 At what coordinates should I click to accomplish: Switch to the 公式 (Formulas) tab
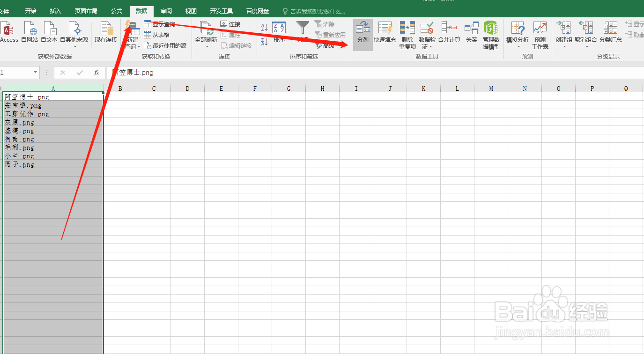point(117,11)
